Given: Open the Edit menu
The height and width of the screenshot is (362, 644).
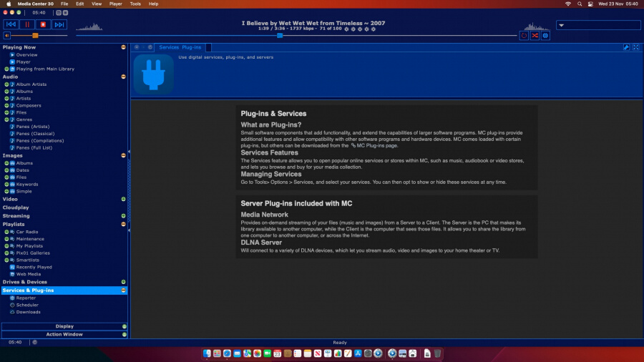Looking at the screenshot, I should pos(79,4).
